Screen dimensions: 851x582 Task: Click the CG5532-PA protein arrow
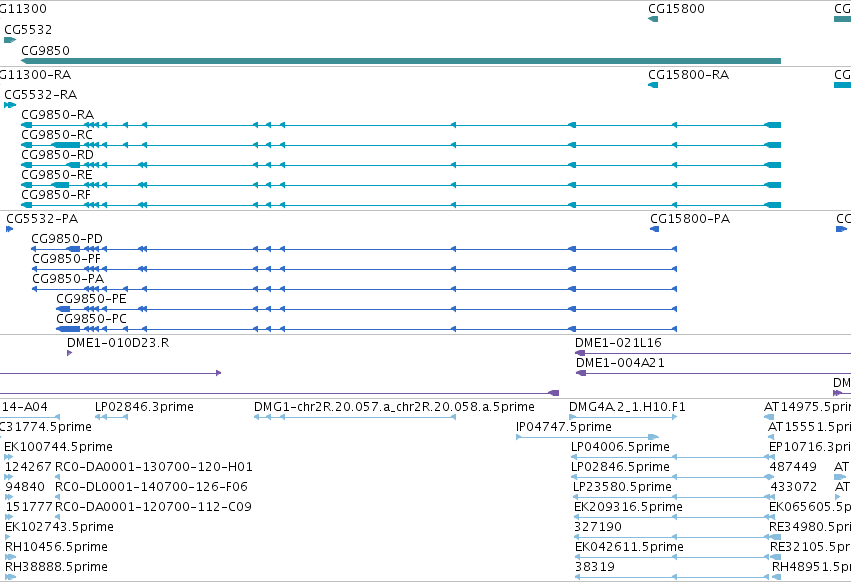point(9,229)
